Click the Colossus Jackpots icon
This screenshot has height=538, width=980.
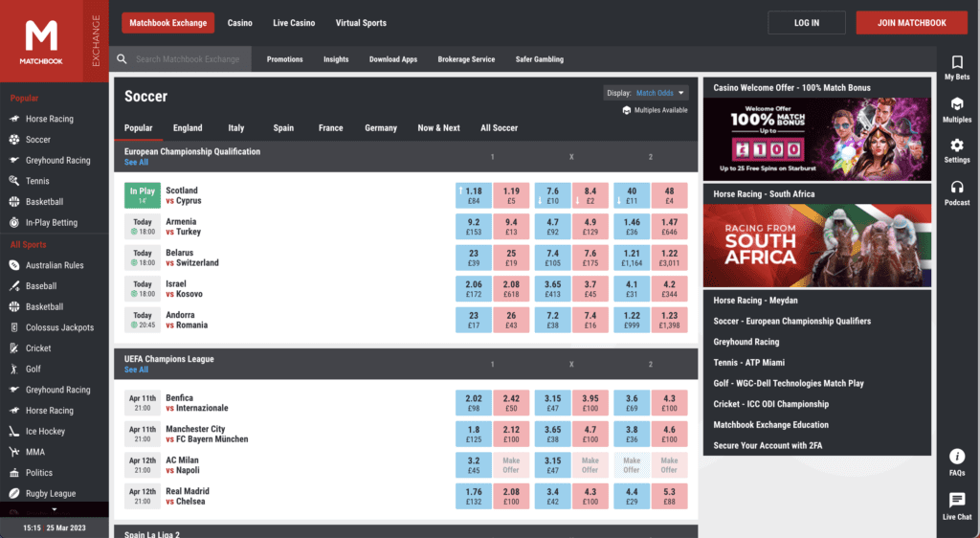coord(14,327)
